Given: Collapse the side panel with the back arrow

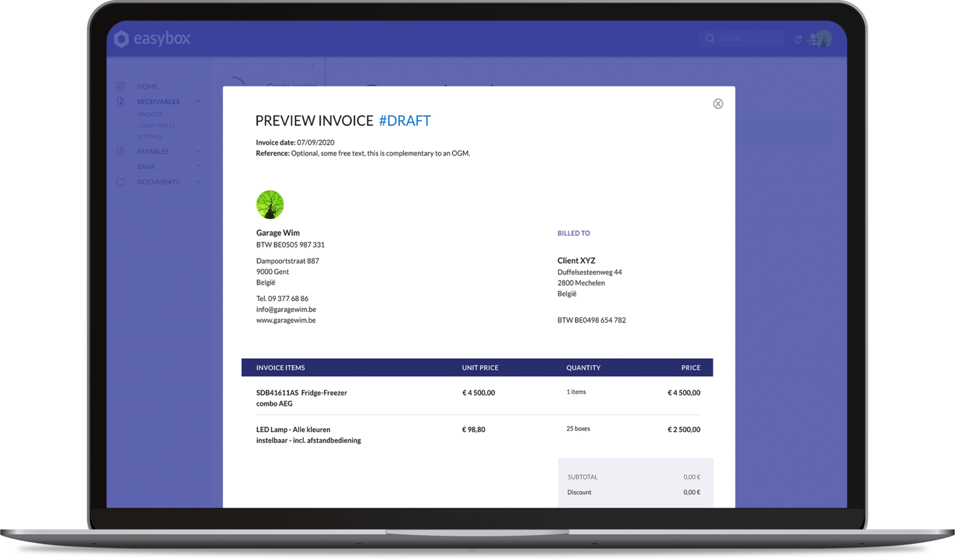Looking at the screenshot, I should [x=313, y=67].
